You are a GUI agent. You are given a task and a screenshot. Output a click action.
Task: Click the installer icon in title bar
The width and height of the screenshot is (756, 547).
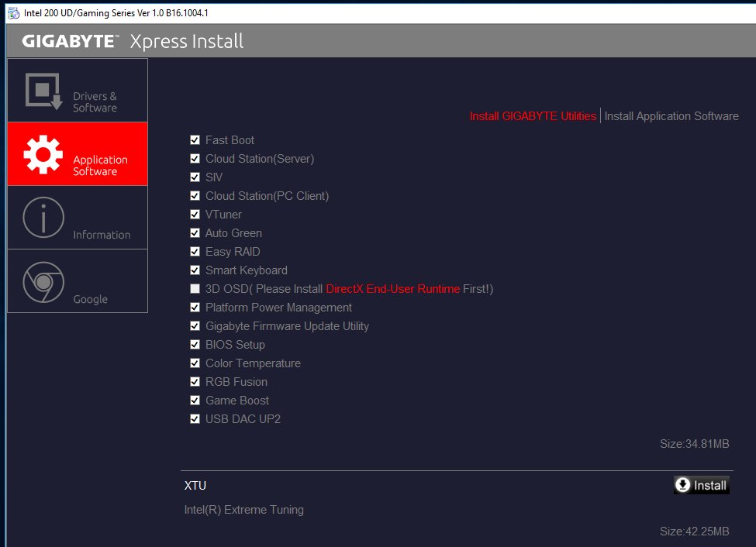pyautogui.click(x=13, y=13)
